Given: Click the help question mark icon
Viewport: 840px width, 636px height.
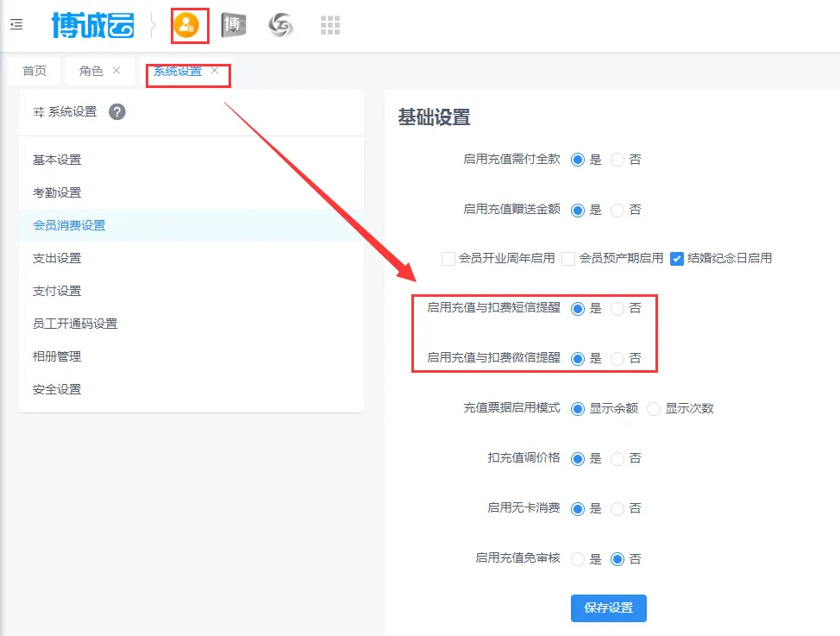Looking at the screenshot, I should [117, 111].
